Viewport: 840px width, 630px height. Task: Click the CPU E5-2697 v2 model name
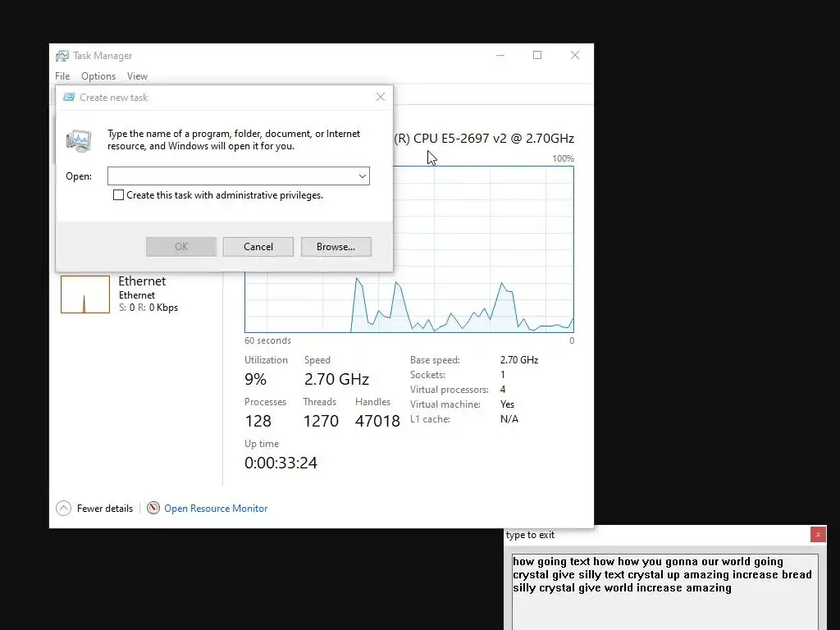pos(484,138)
